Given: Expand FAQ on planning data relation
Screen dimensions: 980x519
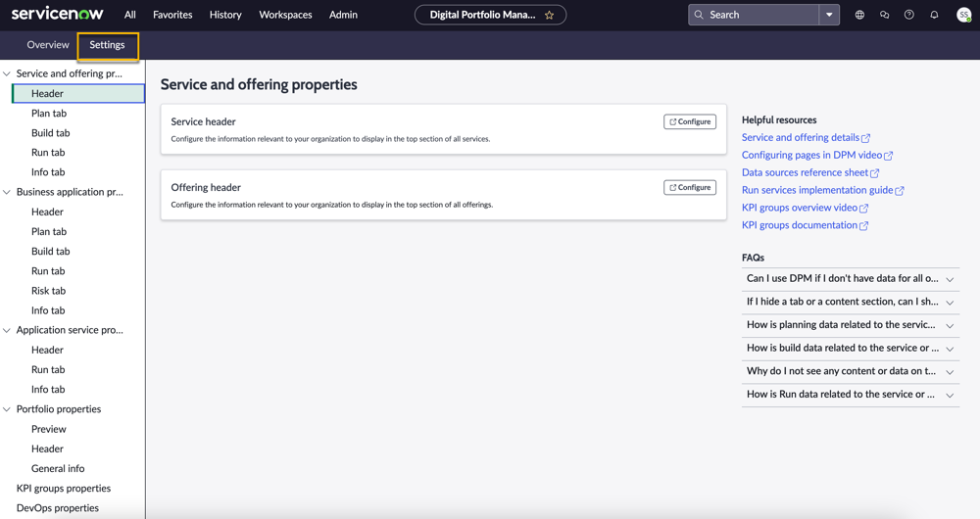Looking at the screenshot, I should (851, 325).
